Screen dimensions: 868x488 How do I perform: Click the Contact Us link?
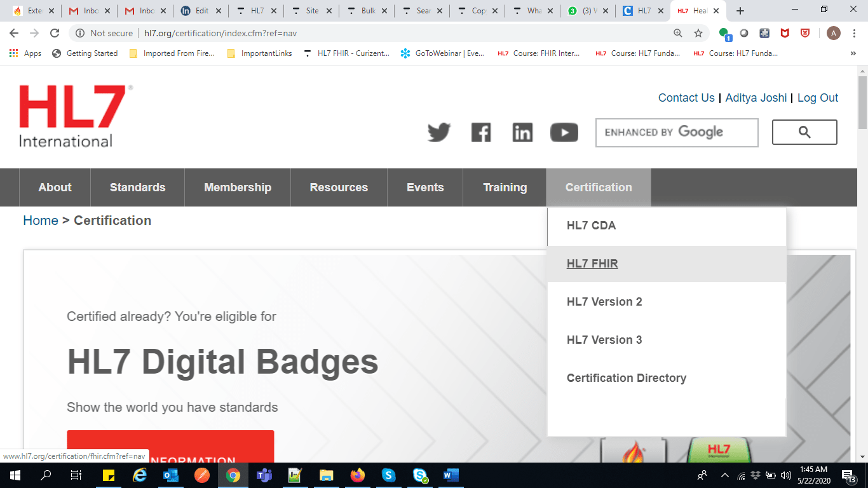(686, 98)
